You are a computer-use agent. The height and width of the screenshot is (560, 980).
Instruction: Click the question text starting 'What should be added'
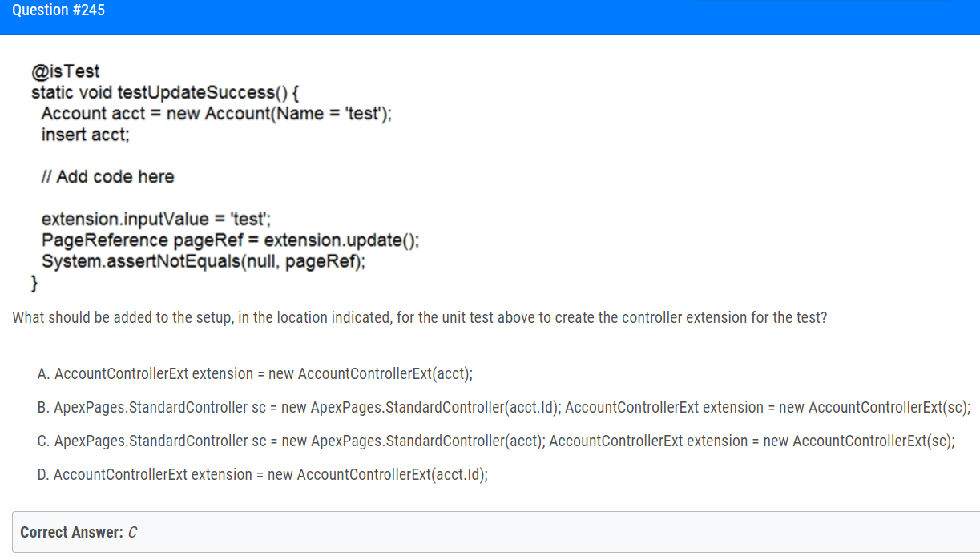click(420, 317)
